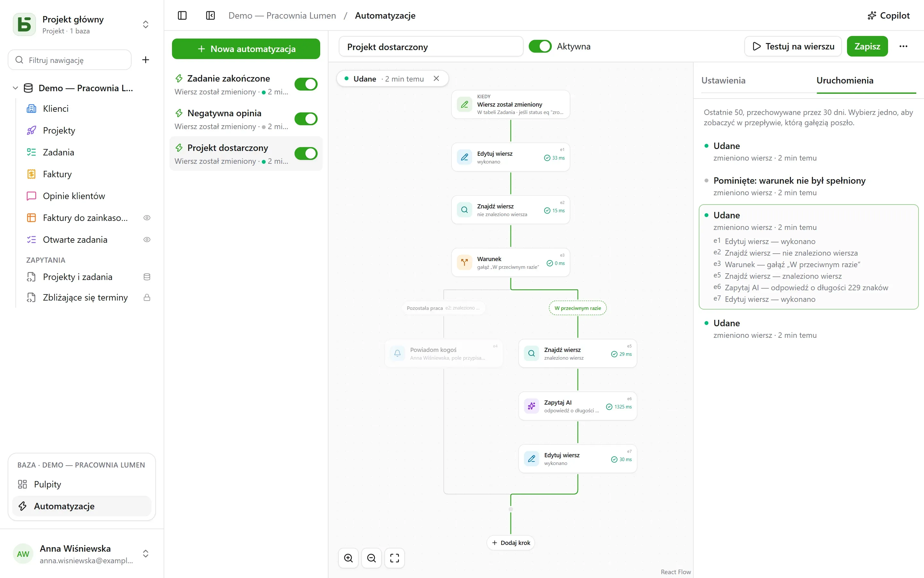Viewport: 924px width, 578px height.
Task: Toggle Negatywna opinia automation switch
Action: point(306,119)
